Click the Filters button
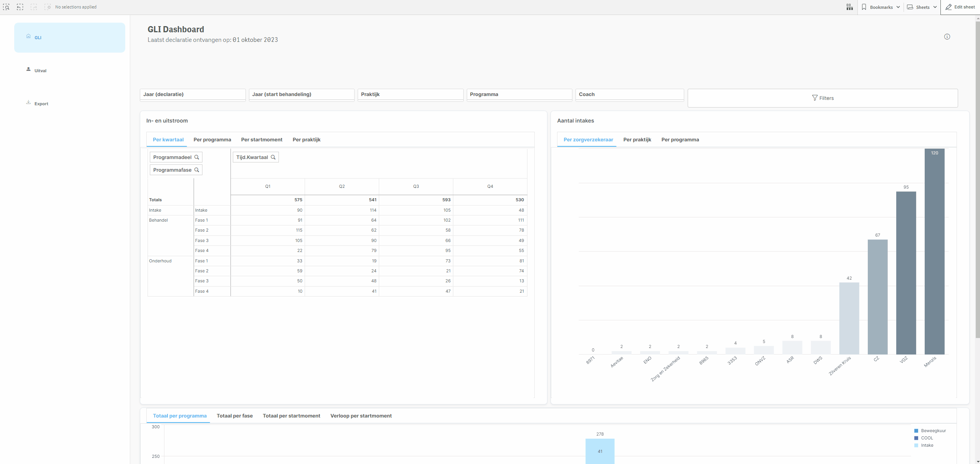Screen dimensions: 980x464 tap(822, 98)
